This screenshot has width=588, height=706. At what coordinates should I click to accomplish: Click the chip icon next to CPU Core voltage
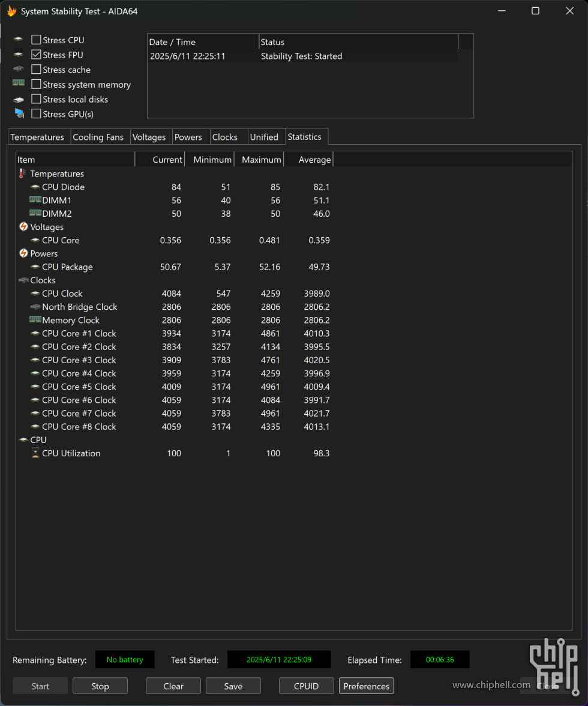tap(35, 240)
